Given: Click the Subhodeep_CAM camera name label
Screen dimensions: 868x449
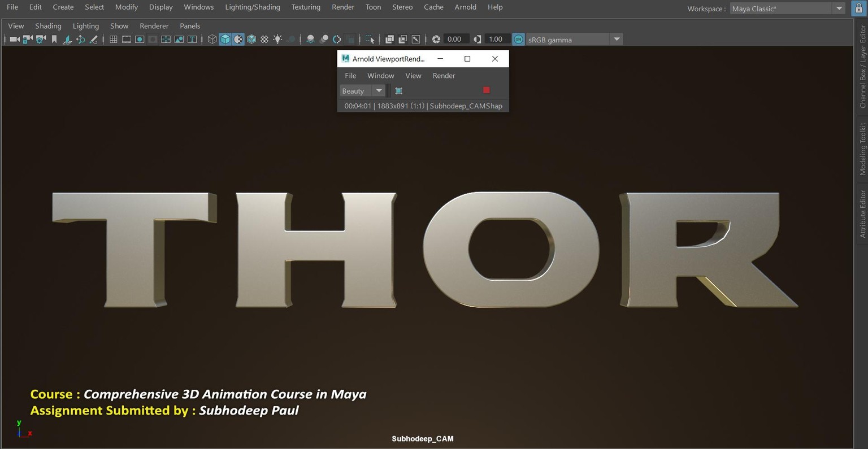Looking at the screenshot, I should point(423,439).
